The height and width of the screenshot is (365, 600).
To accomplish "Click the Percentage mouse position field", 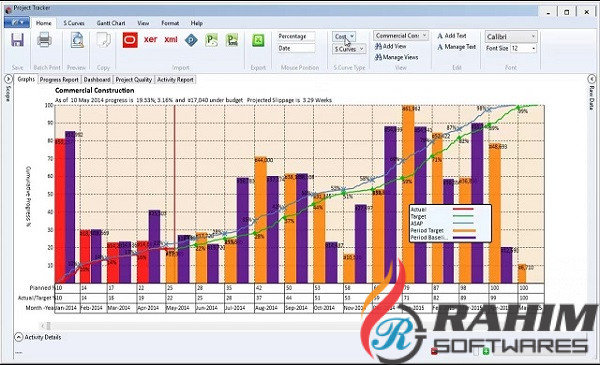I will click(296, 36).
